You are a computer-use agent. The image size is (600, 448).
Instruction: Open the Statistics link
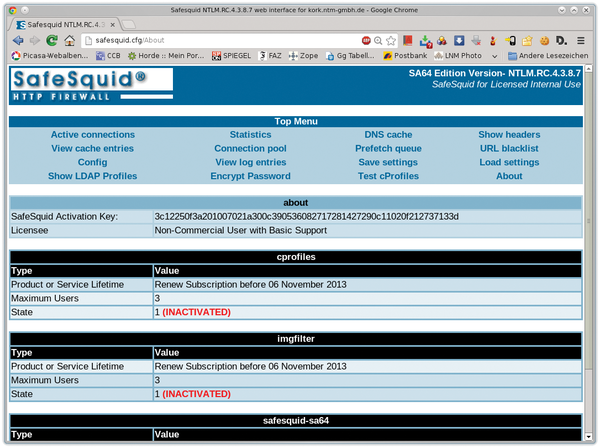(x=250, y=135)
